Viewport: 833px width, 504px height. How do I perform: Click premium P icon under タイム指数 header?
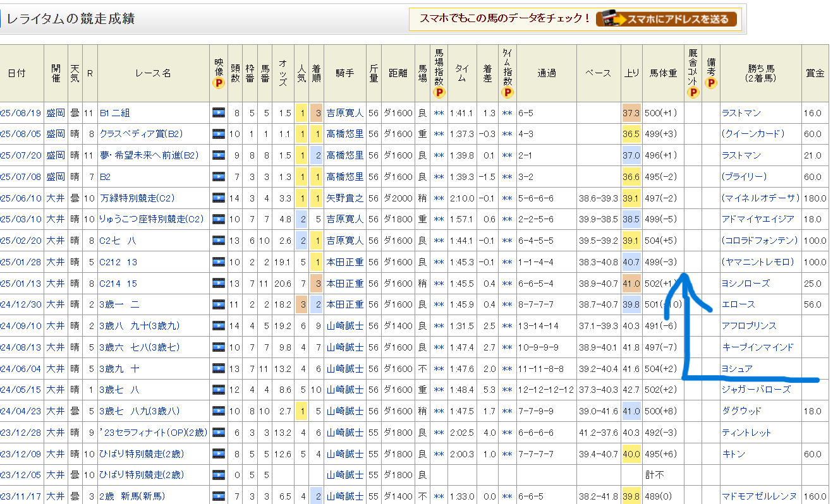507,93
